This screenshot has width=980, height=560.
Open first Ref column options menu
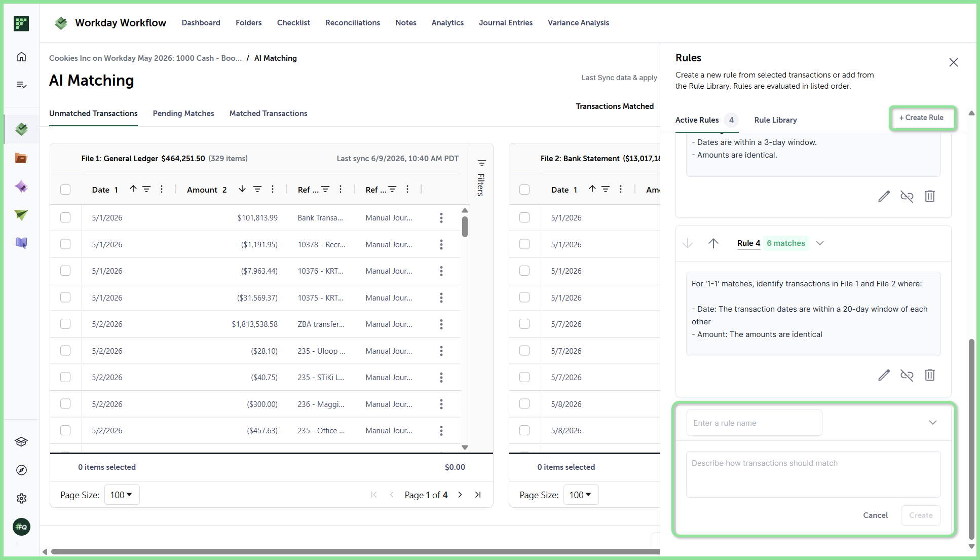tap(341, 189)
